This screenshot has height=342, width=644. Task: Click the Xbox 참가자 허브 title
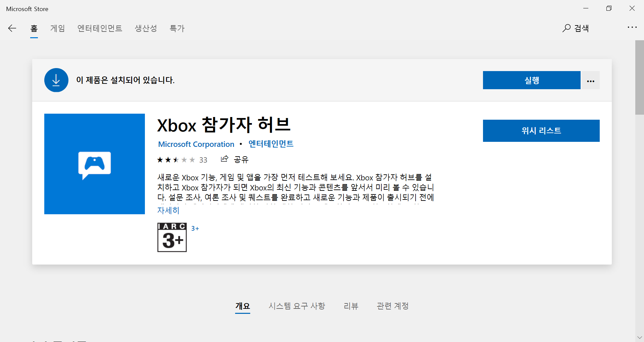click(224, 125)
